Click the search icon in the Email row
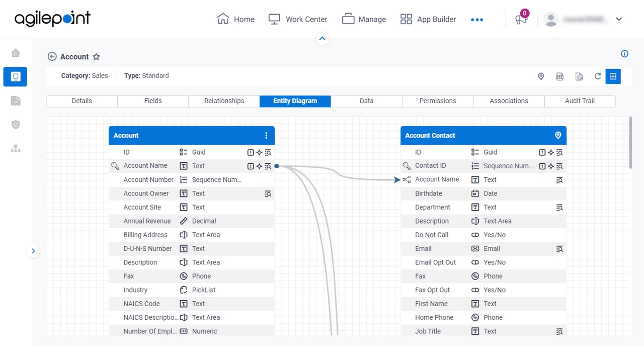The width and height of the screenshot is (644, 345). [x=559, y=249]
